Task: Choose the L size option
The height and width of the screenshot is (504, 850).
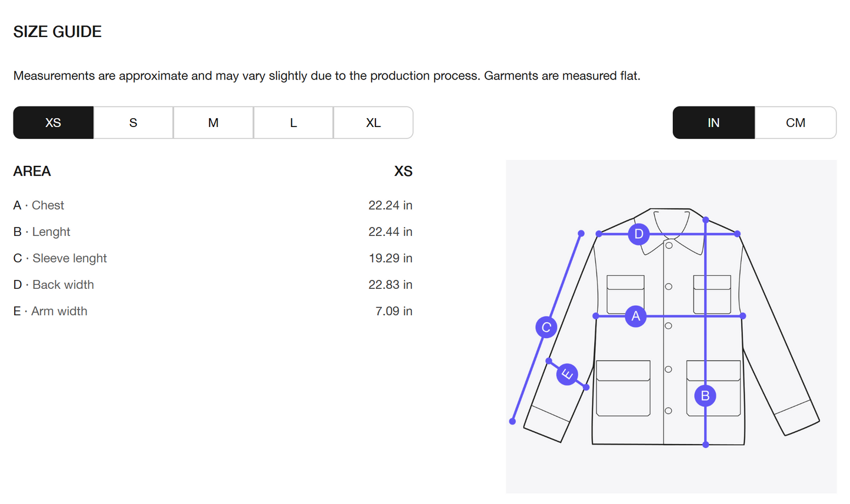Action: 293,122
